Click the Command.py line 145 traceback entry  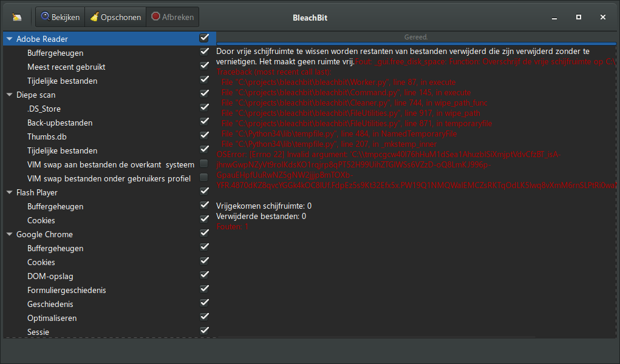point(346,92)
